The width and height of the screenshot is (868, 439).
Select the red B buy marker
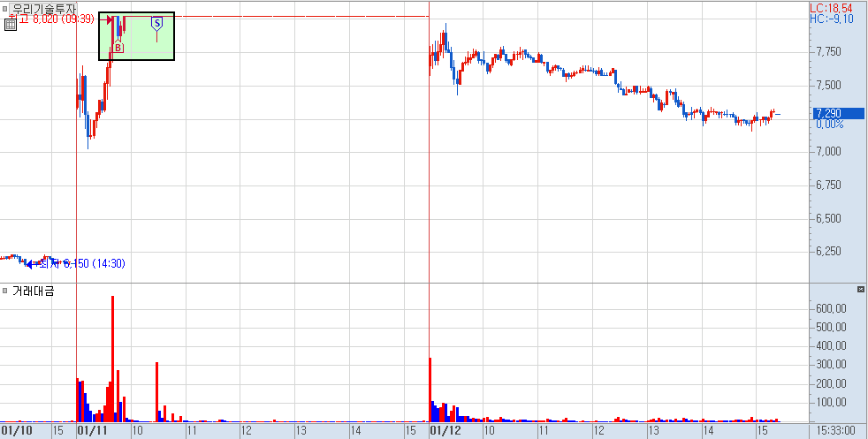coord(118,48)
